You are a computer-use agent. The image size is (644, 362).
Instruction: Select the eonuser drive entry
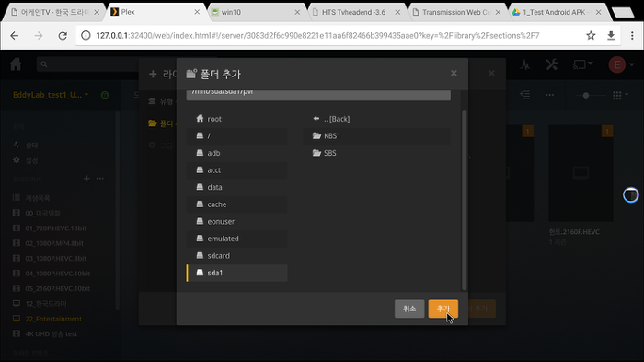coord(237,221)
